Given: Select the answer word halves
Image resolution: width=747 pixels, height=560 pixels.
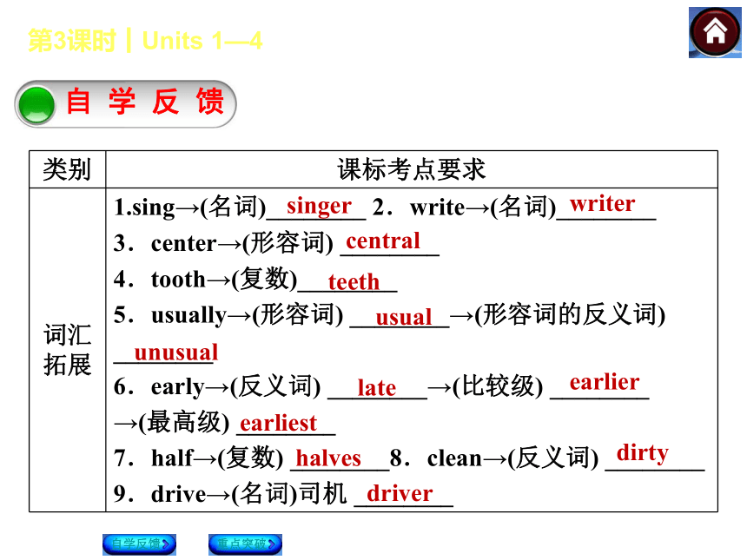Looking at the screenshot, I should pyautogui.click(x=328, y=458).
